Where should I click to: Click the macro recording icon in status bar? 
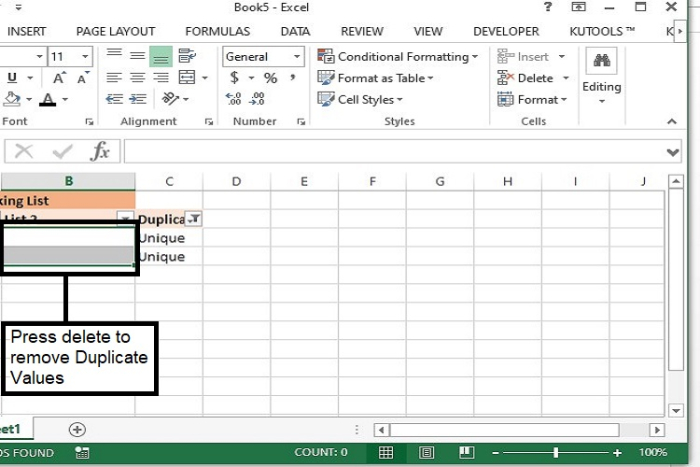(x=82, y=453)
